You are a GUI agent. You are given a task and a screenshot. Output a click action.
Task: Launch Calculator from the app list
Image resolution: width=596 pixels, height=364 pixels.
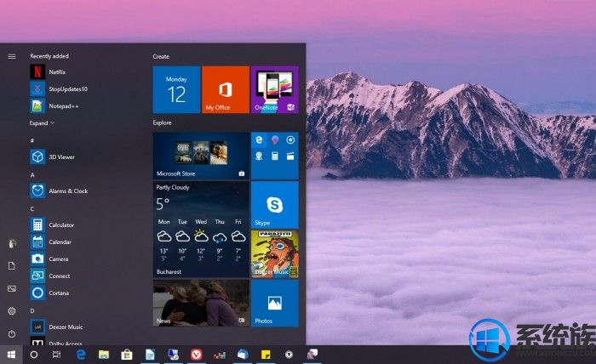pyautogui.click(x=60, y=225)
